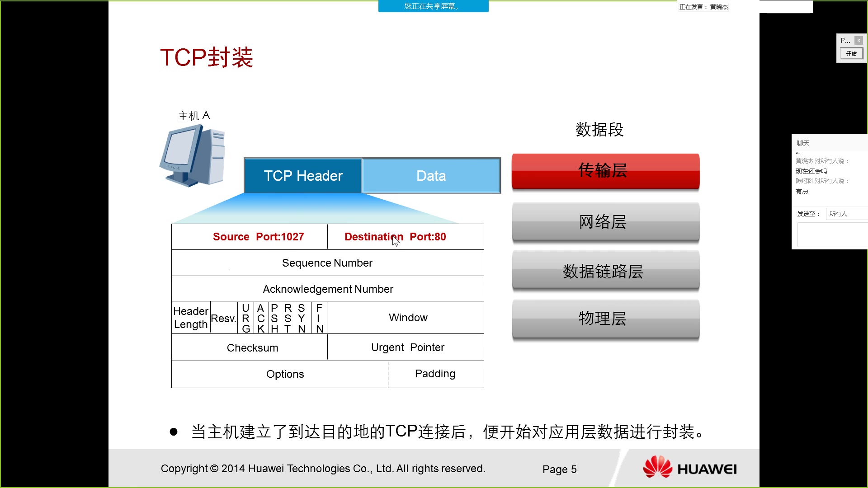Click the Urgent Pointer cell
The image size is (868, 488).
click(x=406, y=347)
